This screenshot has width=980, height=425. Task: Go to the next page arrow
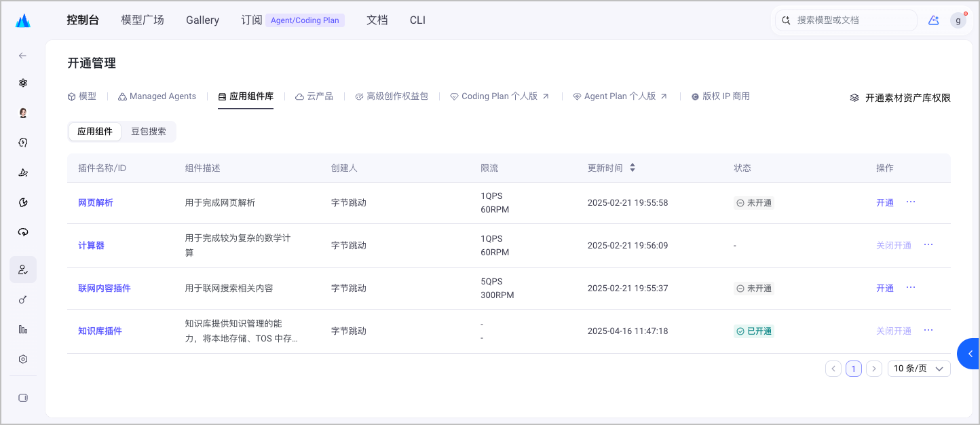(x=874, y=369)
